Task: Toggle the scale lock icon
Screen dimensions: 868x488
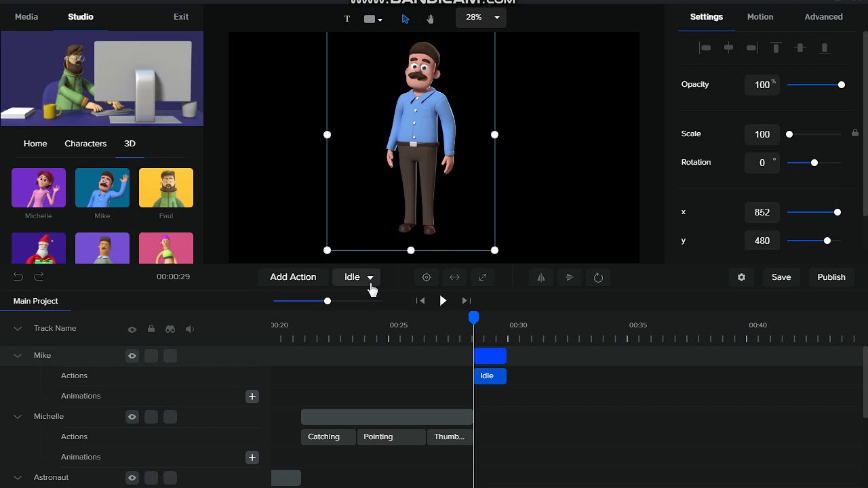Action: tap(855, 134)
